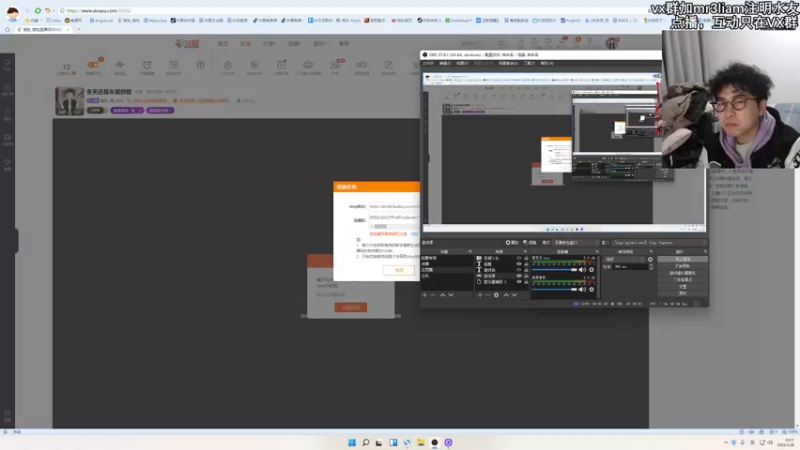Screen dimensions: 800x450
Task: Click the waveform icon in Douyu streamer toolbar
Action: (120, 65)
